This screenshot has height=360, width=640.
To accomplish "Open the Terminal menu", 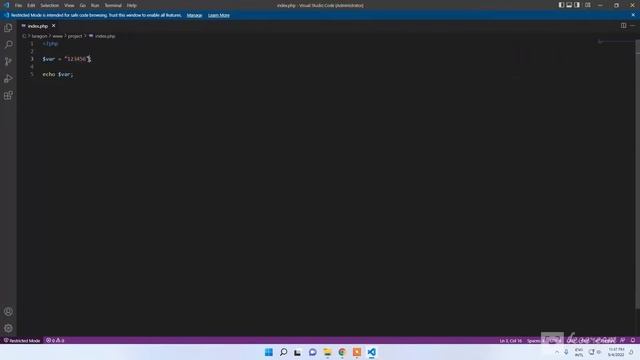I will 113,5.
